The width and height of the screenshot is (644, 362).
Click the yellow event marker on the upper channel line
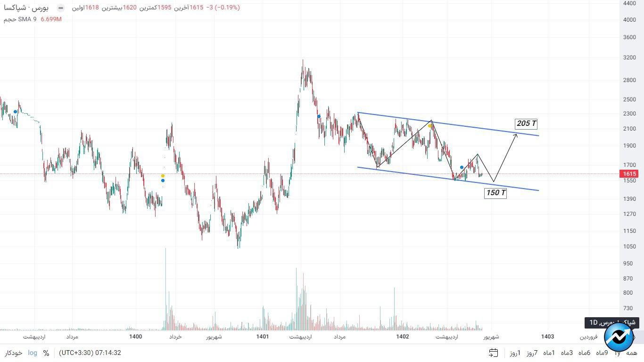430,126
